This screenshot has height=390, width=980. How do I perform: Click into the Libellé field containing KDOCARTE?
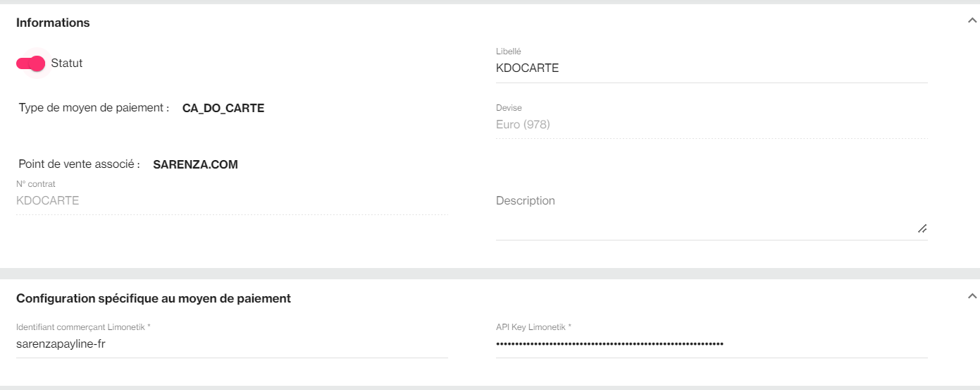712,68
